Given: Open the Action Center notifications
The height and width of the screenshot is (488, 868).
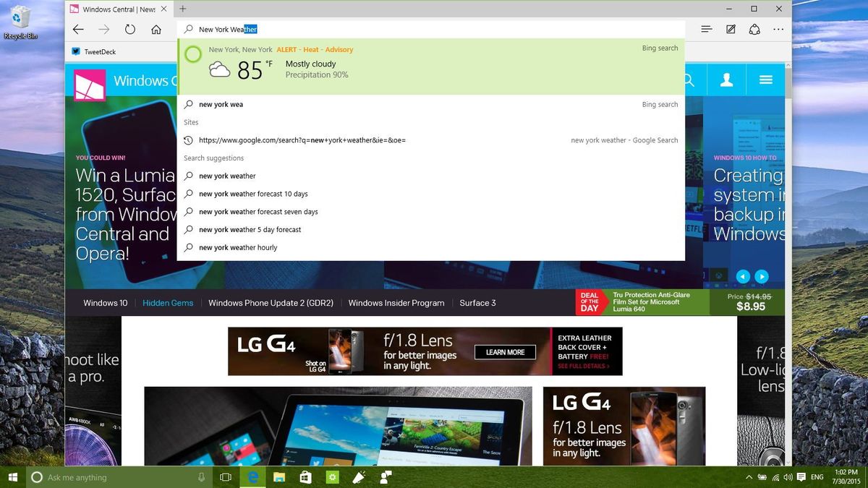Looking at the screenshot, I should 800,477.
